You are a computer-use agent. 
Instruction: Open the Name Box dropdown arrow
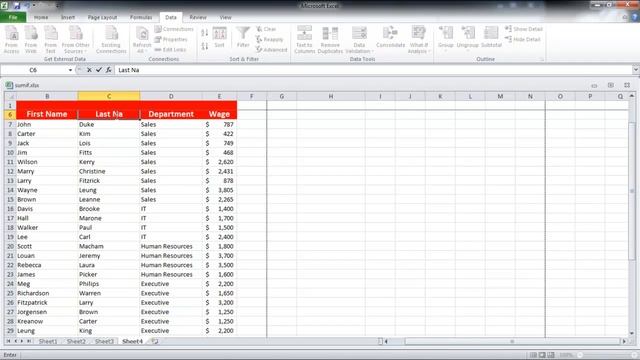coord(70,70)
